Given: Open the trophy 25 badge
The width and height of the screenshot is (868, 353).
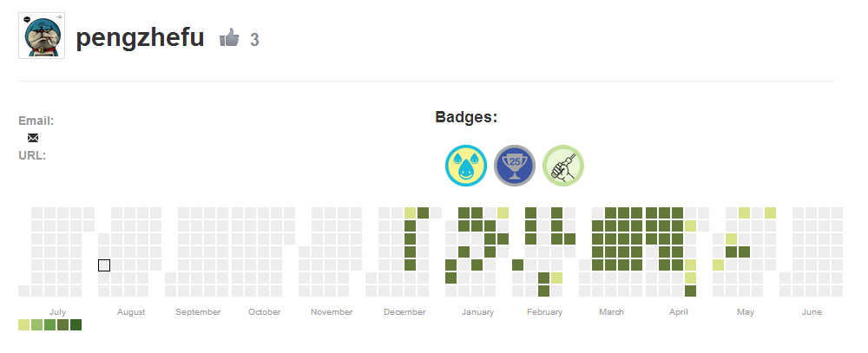Looking at the screenshot, I should pyautogui.click(x=515, y=166).
